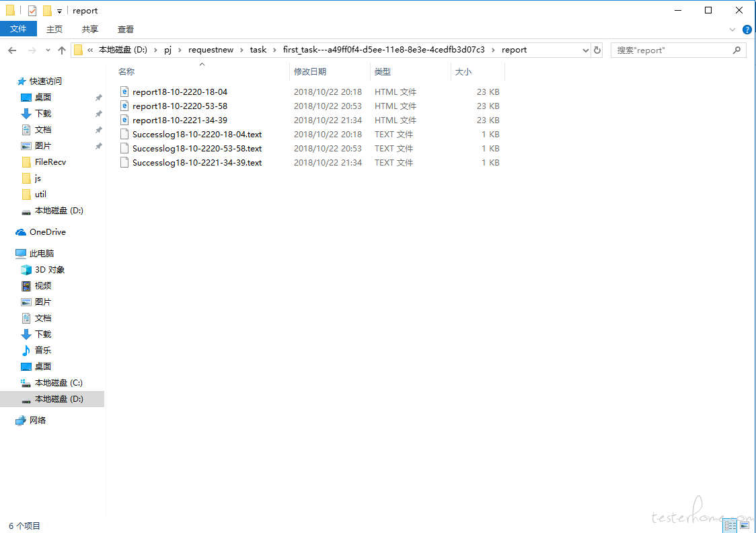Image resolution: width=756 pixels, height=533 pixels.
Task: Sort by 名称 column header
Action: click(126, 72)
